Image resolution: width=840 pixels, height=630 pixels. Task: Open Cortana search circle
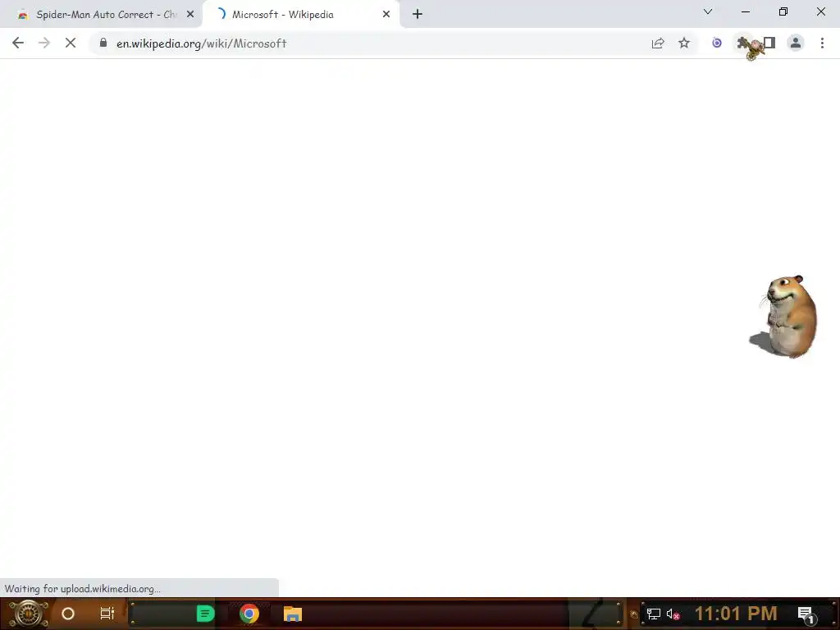click(68, 614)
